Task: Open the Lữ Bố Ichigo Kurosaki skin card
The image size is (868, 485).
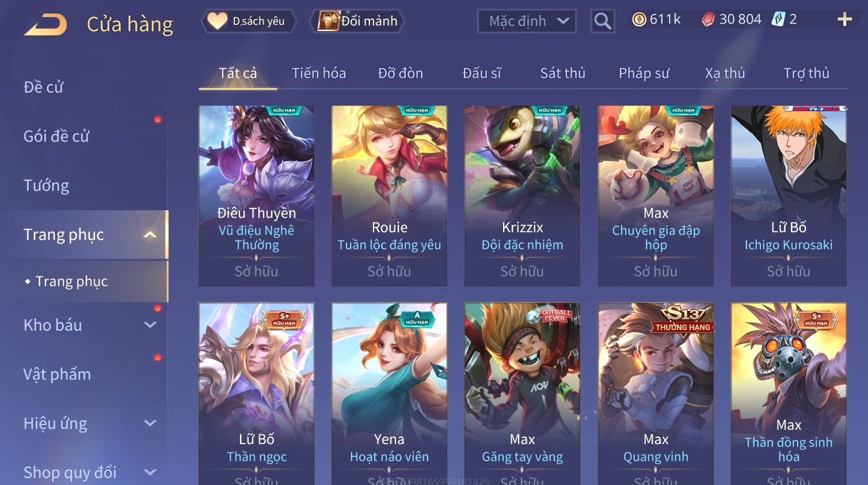Action: (789, 196)
